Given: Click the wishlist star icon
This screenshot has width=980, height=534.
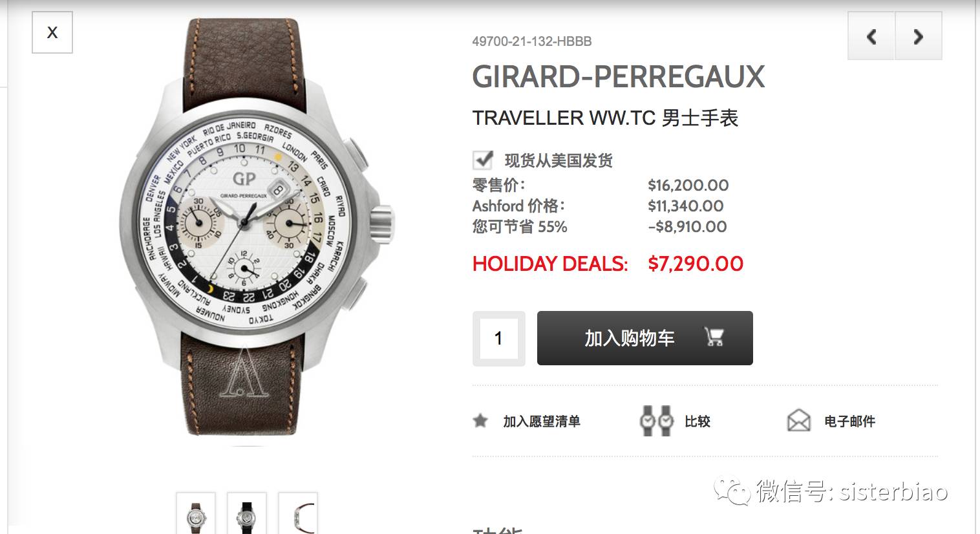Looking at the screenshot, I should 480,421.
